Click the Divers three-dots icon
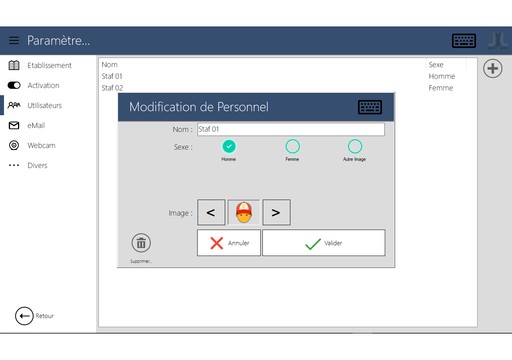512x360 pixels. 14,165
